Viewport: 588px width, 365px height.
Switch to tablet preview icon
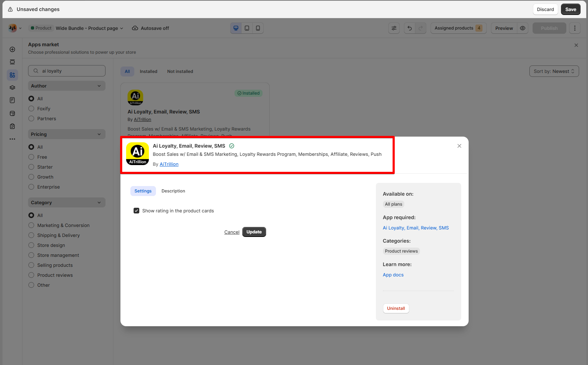(247, 28)
